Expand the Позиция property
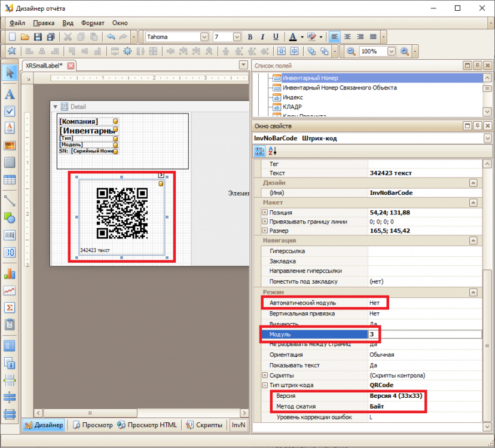 pyautogui.click(x=265, y=212)
